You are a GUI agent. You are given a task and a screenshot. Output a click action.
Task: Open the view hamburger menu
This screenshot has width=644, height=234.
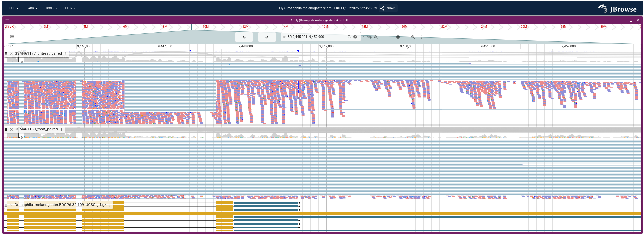point(7,20)
